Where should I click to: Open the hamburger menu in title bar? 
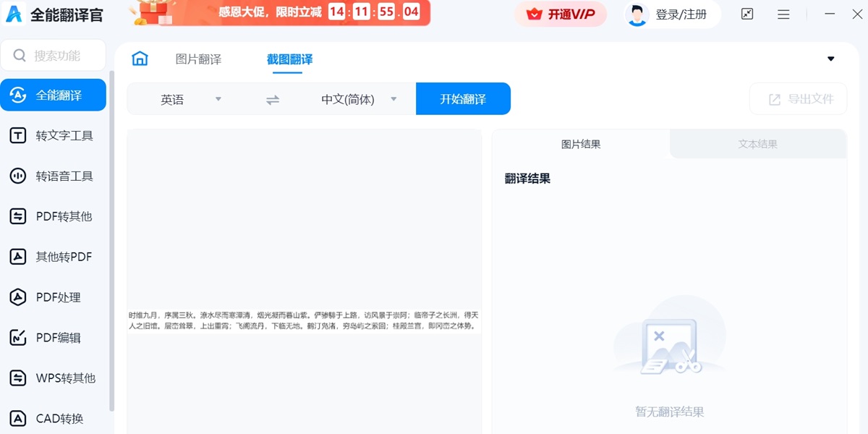click(x=783, y=14)
